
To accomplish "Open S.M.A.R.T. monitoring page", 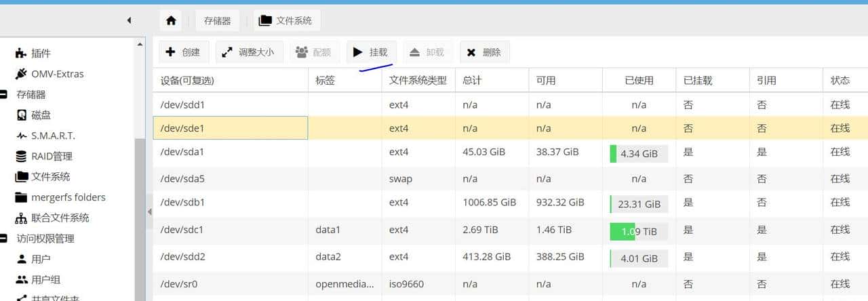I will tap(52, 136).
